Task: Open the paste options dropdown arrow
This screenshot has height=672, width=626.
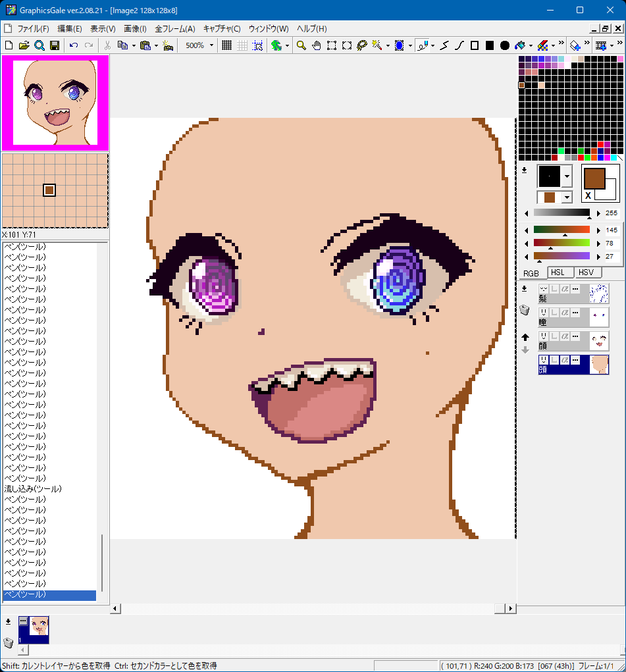Action: click(156, 45)
